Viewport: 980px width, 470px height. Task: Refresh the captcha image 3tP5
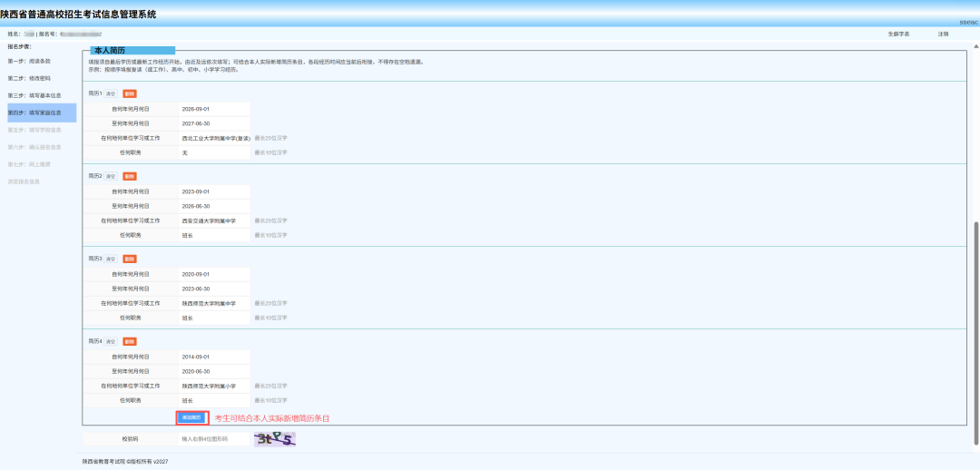point(275,439)
